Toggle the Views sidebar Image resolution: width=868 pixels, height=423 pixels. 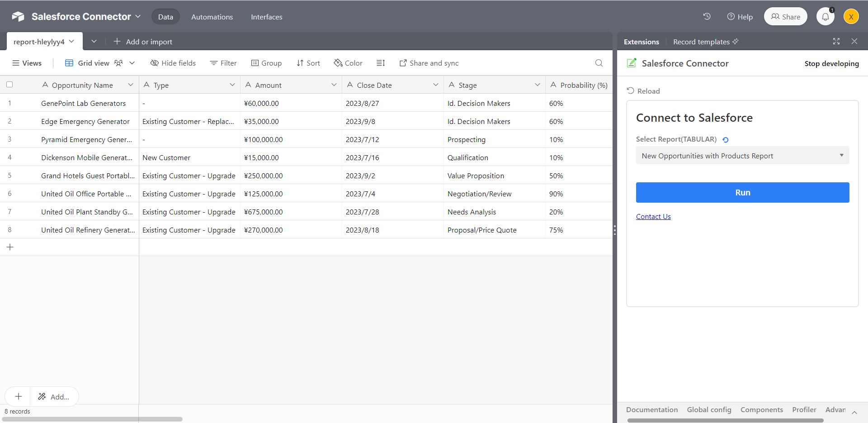[27, 63]
